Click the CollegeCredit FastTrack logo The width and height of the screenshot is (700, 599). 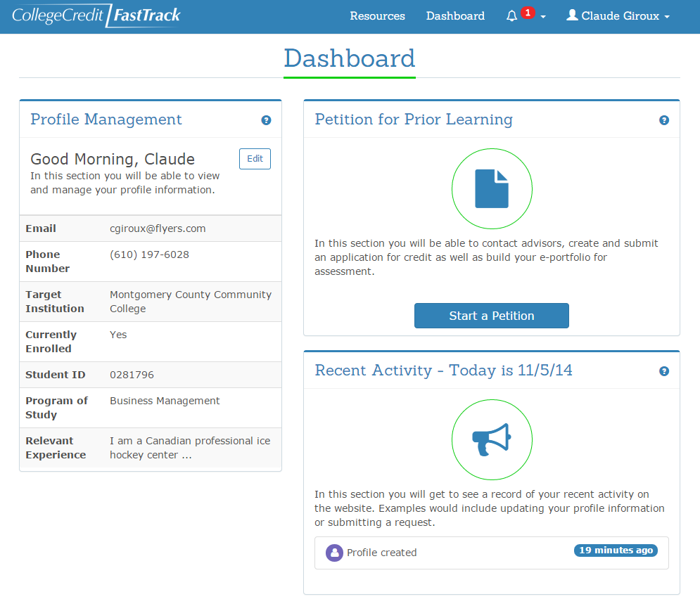[95, 14]
